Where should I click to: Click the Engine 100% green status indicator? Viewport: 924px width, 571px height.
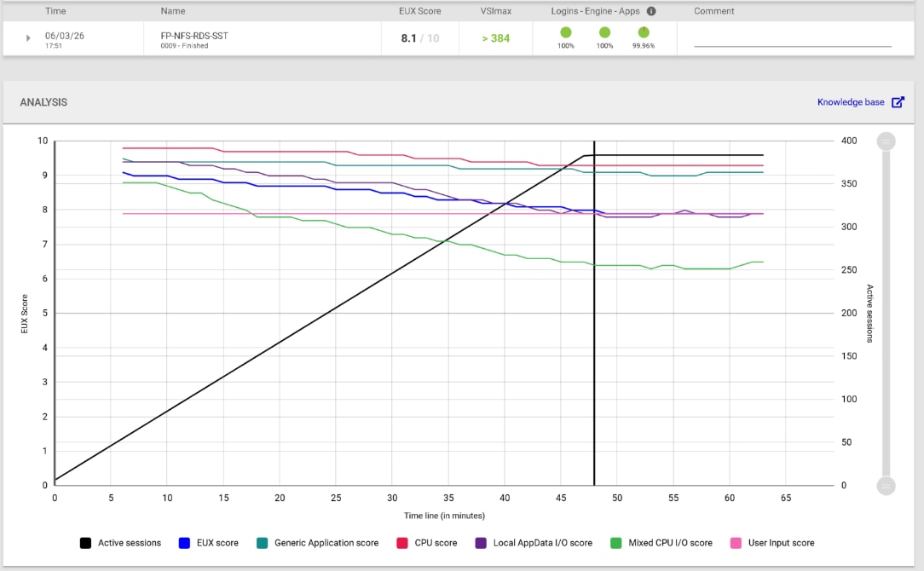click(x=604, y=32)
